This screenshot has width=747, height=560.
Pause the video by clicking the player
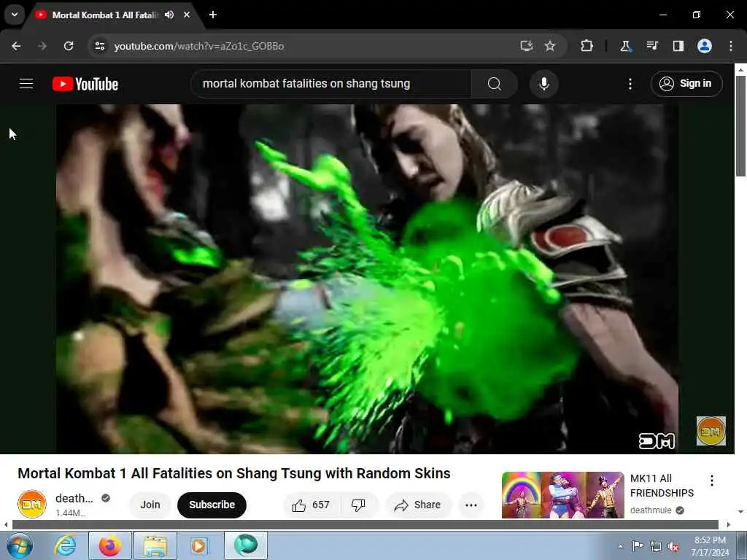tap(367, 279)
